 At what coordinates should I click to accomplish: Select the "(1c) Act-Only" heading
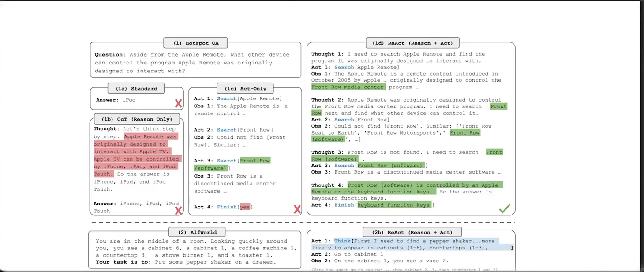pyautogui.click(x=245, y=88)
